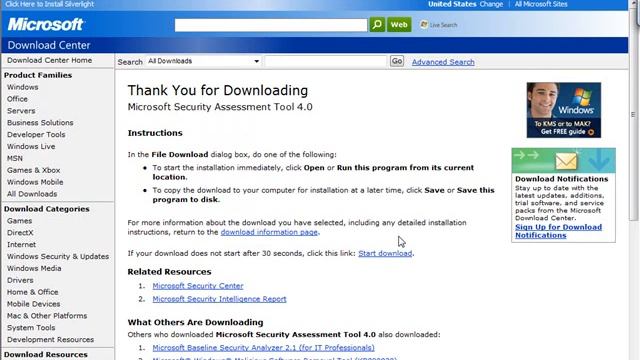Open the Drivers category
This screenshot has width=640, height=360.
point(20,280)
